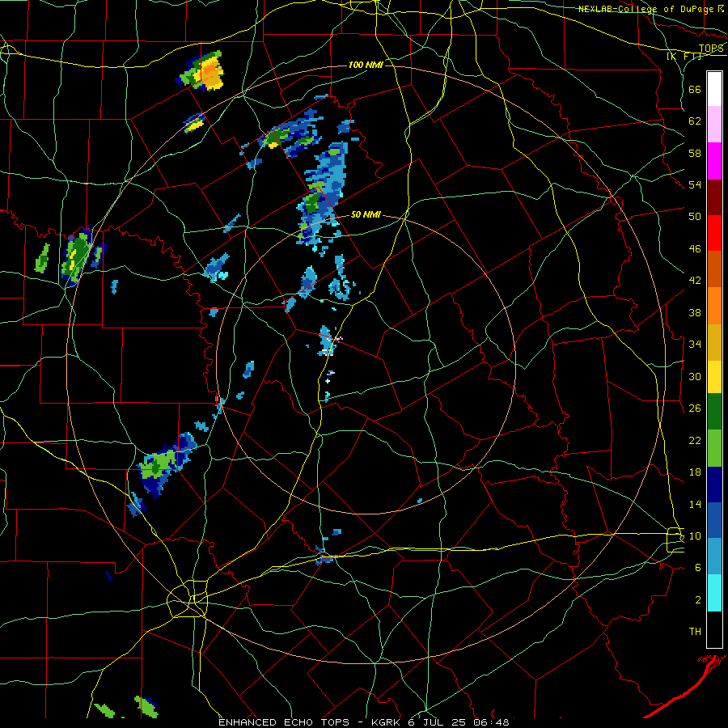Click legend value 6

(698, 568)
